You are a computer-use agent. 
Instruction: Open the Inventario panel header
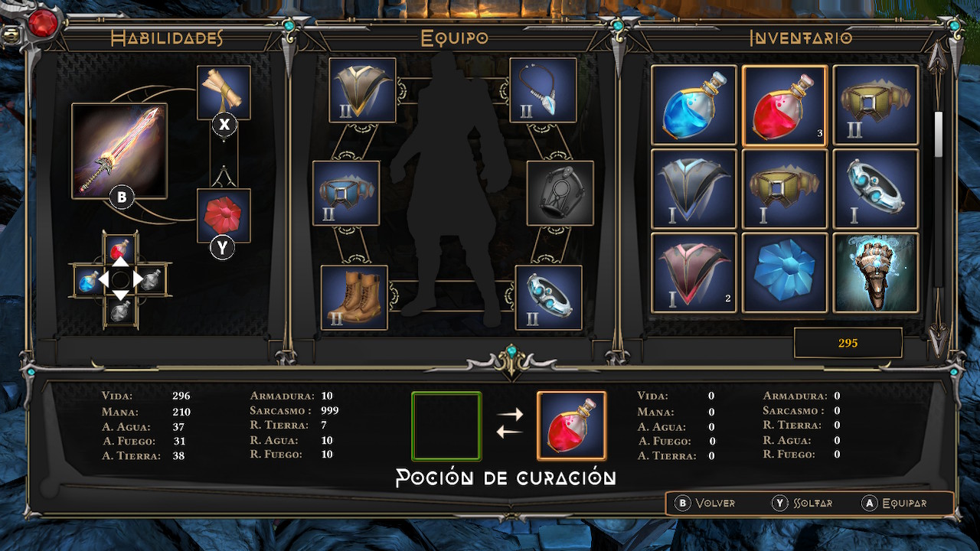801,38
